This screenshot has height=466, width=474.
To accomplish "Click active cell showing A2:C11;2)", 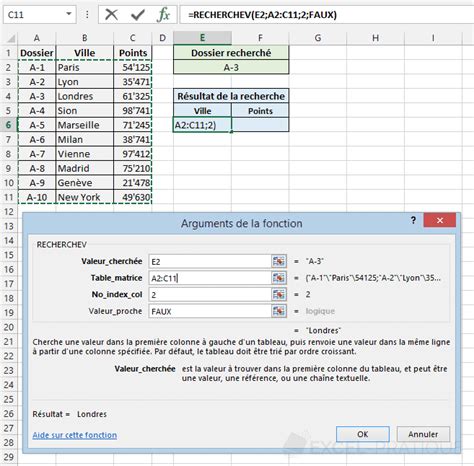I will point(202,125).
